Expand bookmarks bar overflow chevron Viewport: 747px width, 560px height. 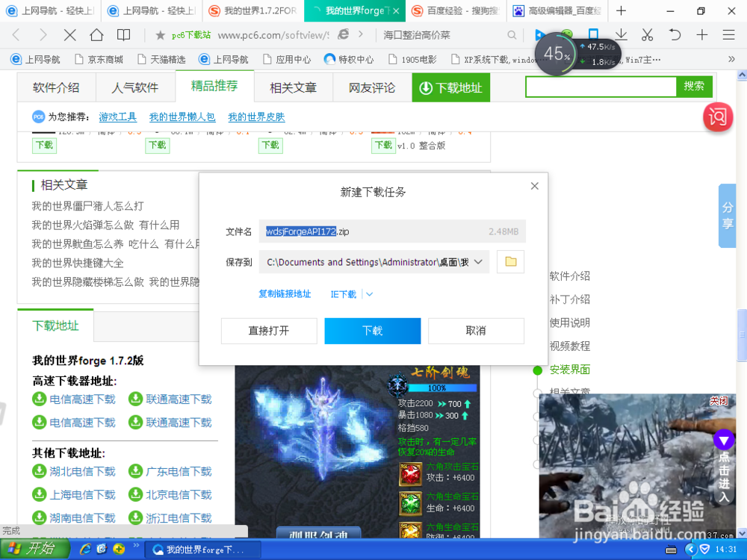(732, 59)
